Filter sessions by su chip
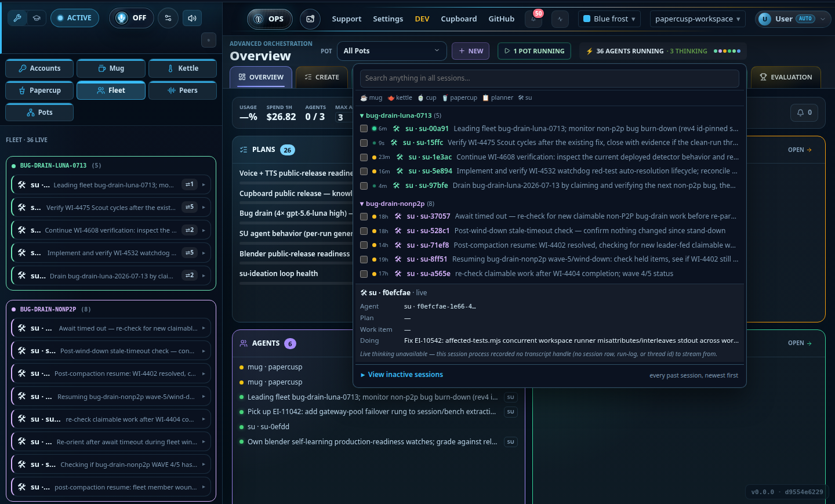 pos(525,98)
